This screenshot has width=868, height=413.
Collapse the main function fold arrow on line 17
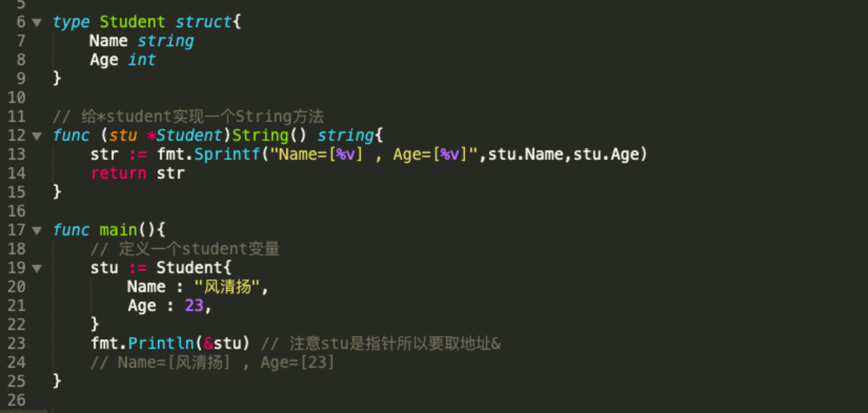tap(37, 231)
